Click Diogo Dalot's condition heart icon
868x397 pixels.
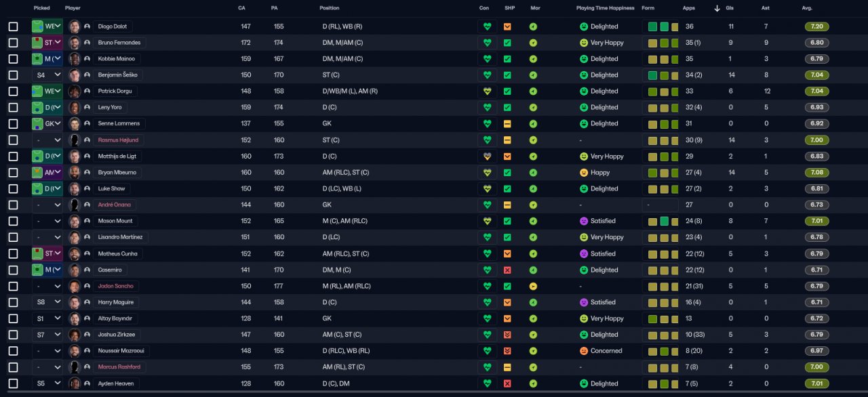pyautogui.click(x=486, y=26)
